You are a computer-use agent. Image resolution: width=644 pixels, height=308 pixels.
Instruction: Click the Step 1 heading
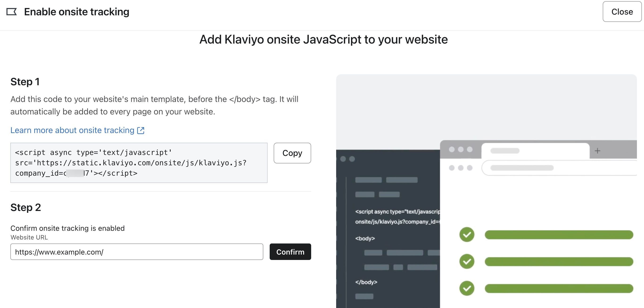point(25,82)
